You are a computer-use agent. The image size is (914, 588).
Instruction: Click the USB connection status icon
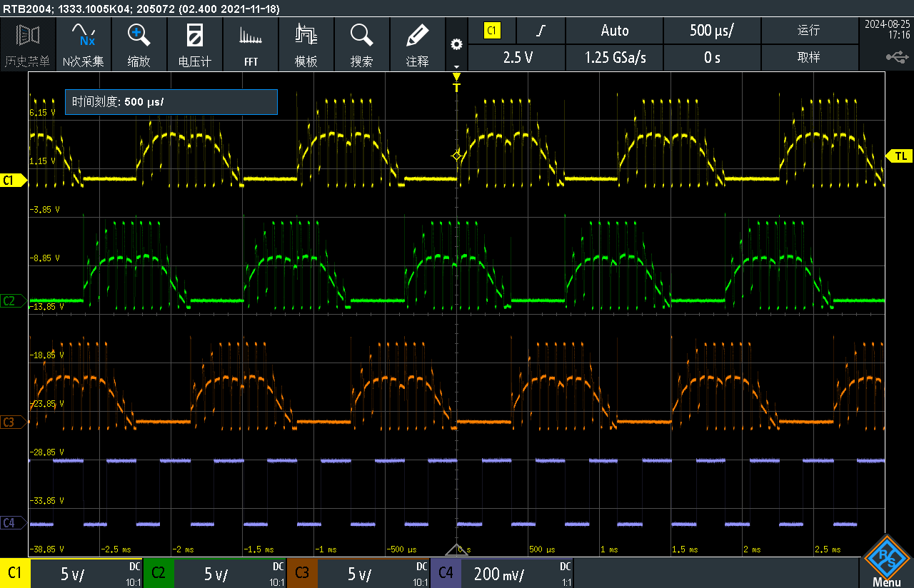pyautogui.click(x=897, y=56)
